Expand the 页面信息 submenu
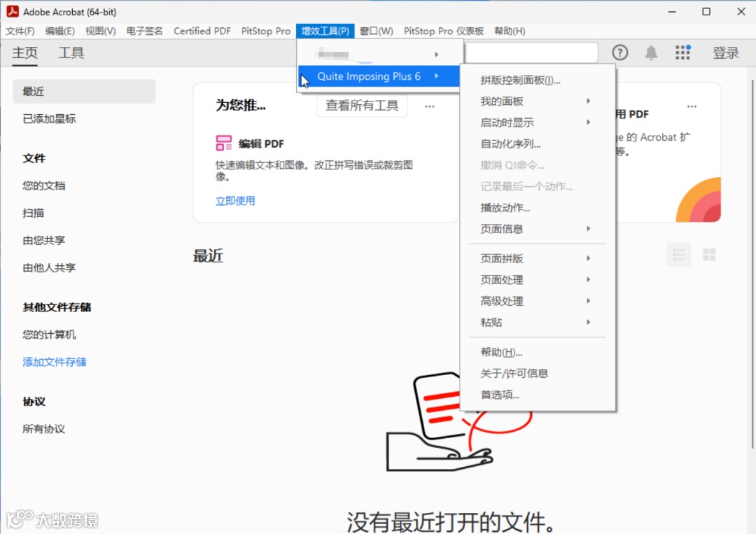756x534 pixels. tap(538, 229)
